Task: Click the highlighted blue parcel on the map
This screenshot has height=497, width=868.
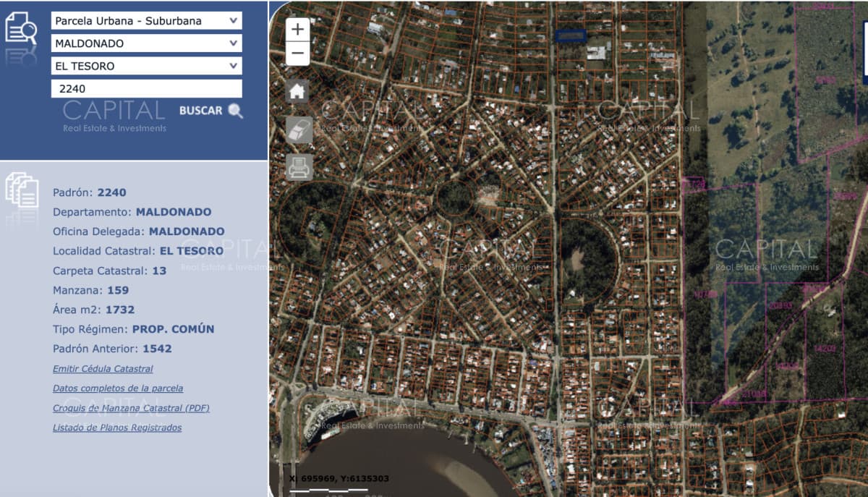Action: pyautogui.click(x=570, y=35)
